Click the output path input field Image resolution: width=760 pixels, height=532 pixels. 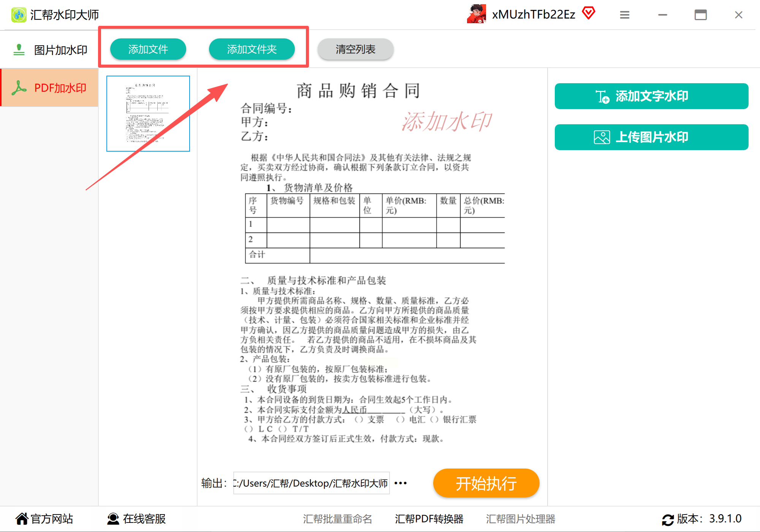[311, 483]
